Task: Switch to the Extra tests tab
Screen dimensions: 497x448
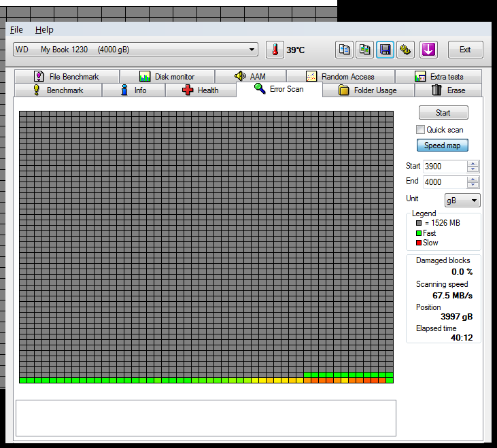Action: pyautogui.click(x=439, y=76)
